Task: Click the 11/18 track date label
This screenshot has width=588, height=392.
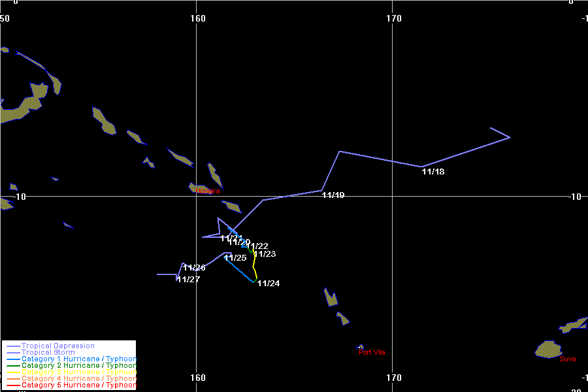Action: (433, 172)
